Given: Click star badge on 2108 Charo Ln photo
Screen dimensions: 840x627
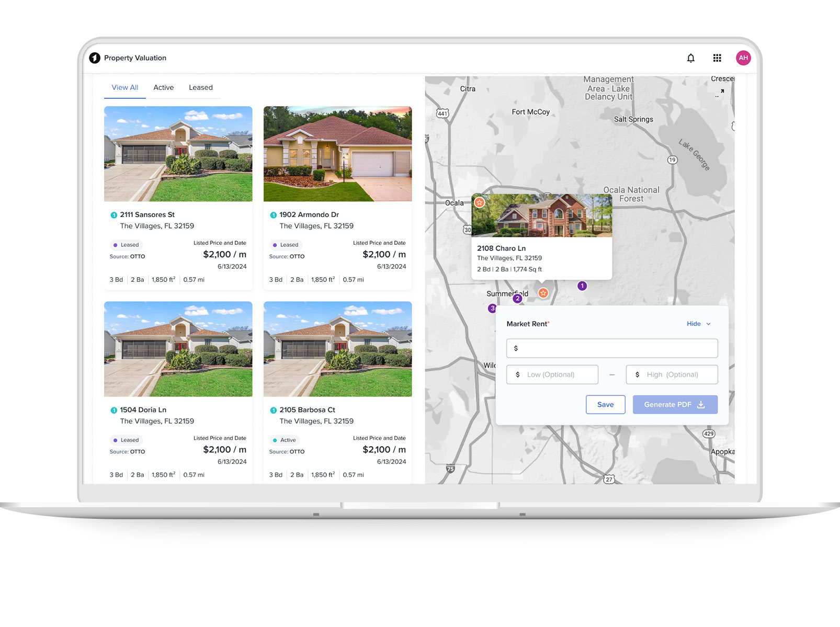Looking at the screenshot, I should [x=480, y=202].
